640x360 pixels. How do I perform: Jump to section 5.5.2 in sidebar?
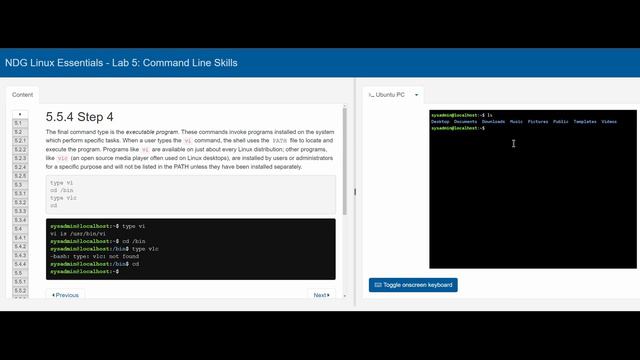(x=20, y=291)
